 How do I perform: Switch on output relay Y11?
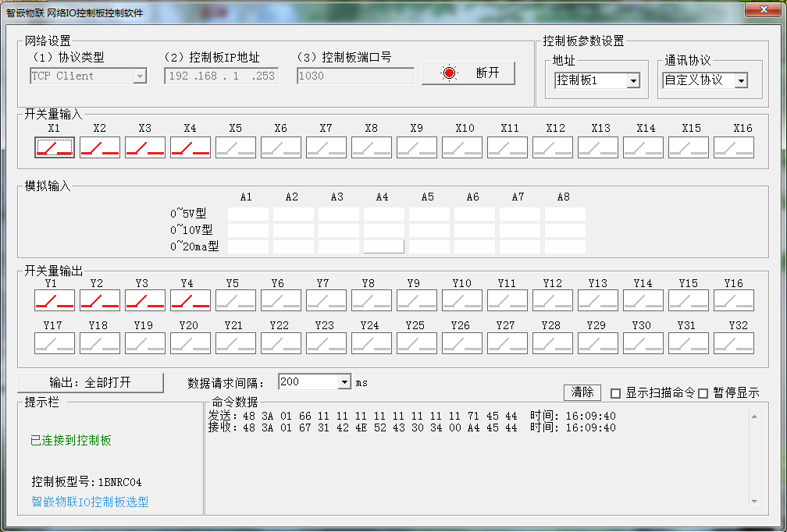507,300
